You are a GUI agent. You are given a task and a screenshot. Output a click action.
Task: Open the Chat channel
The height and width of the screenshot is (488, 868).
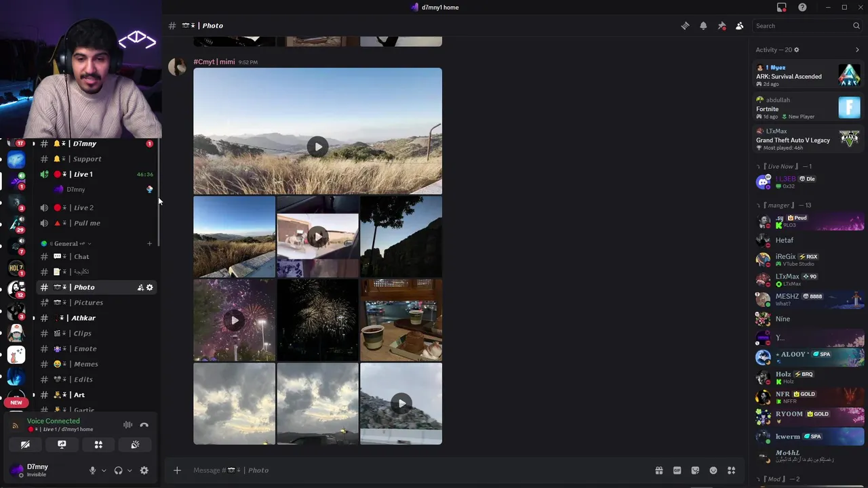click(97, 257)
